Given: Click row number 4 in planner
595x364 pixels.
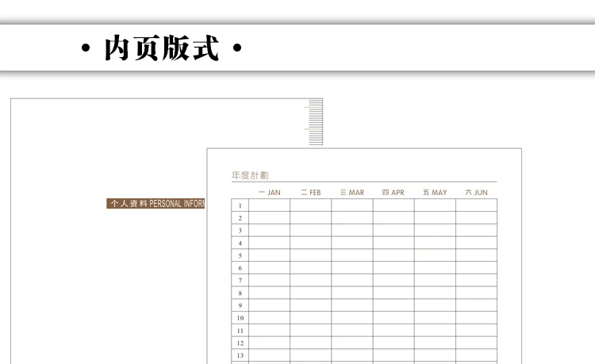Looking at the screenshot, I should pos(240,243).
